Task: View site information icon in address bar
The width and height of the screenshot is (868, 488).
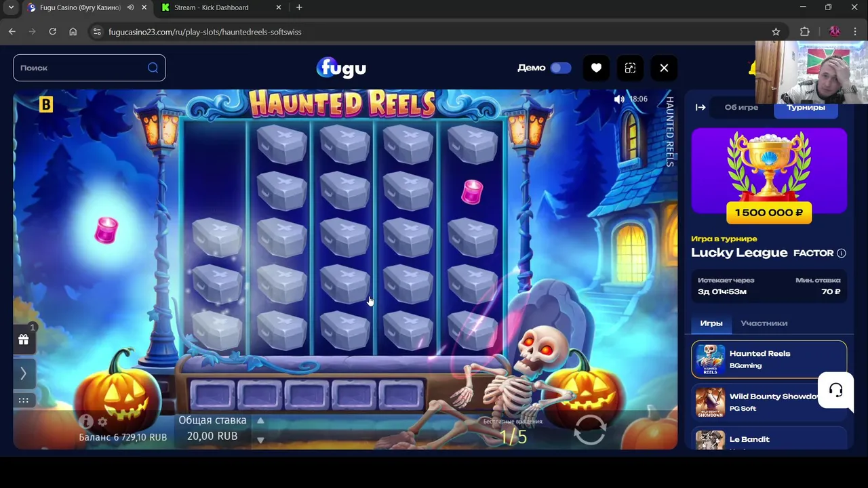Action: click(x=97, y=32)
